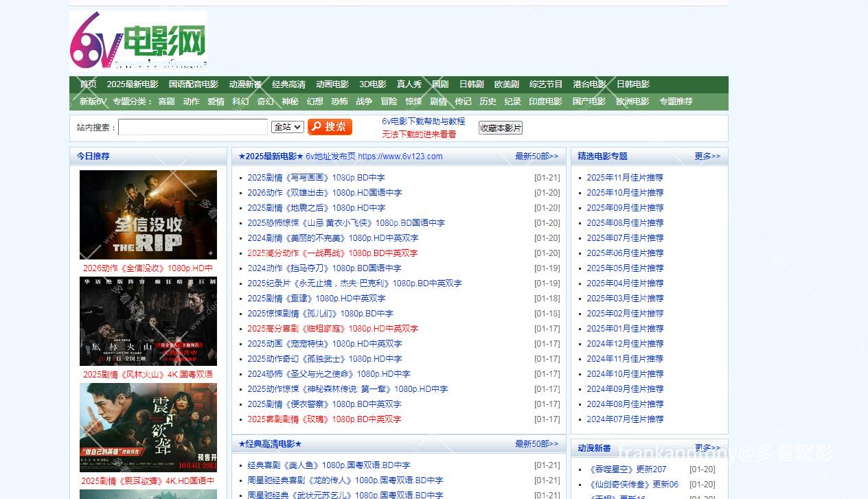Open 6v电影下载帮助与教程 link

click(x=423, y=121)
